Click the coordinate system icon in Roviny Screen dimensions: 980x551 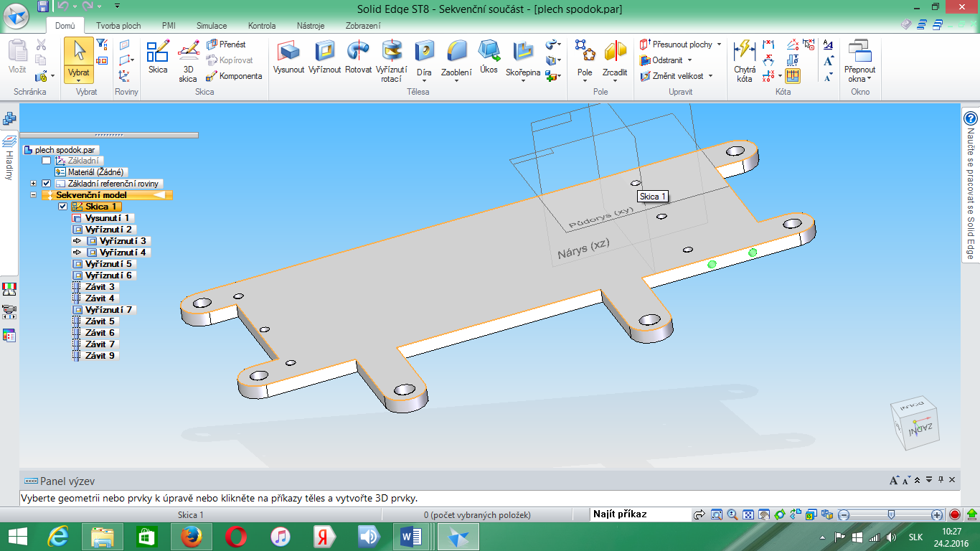[125, 75]
